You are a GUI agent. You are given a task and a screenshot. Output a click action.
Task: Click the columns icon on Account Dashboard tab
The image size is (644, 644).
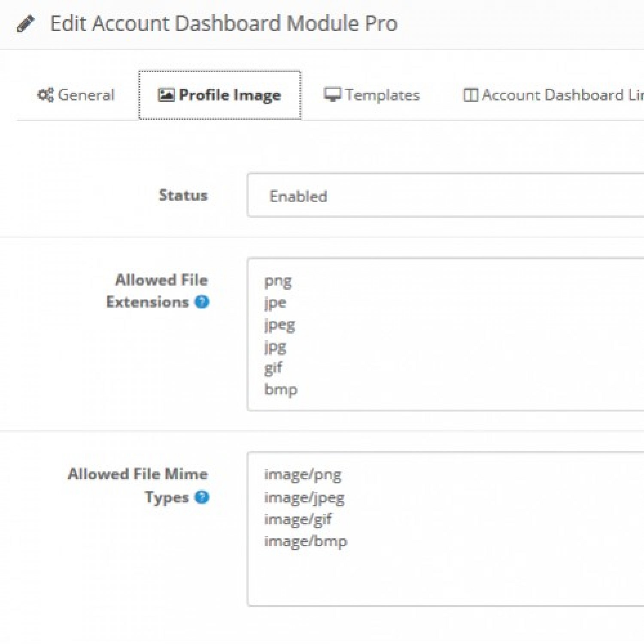click(470, 95)
